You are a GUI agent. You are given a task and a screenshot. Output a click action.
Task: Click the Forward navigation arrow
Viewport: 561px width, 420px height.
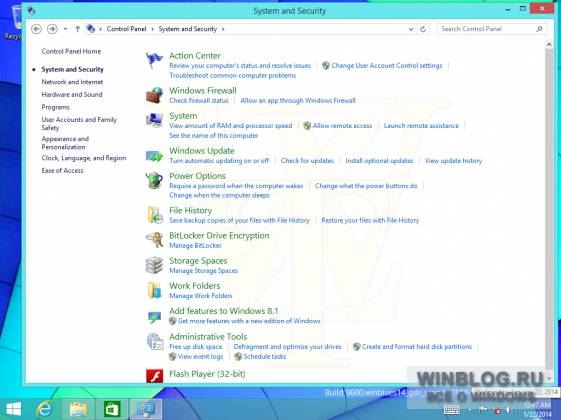(52, 29)
